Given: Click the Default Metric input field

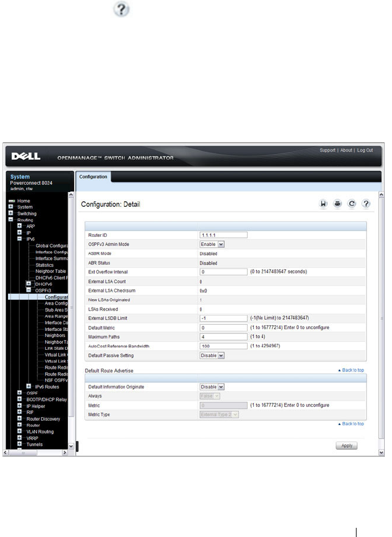Looking at the screenshot, I should (223, 328).
